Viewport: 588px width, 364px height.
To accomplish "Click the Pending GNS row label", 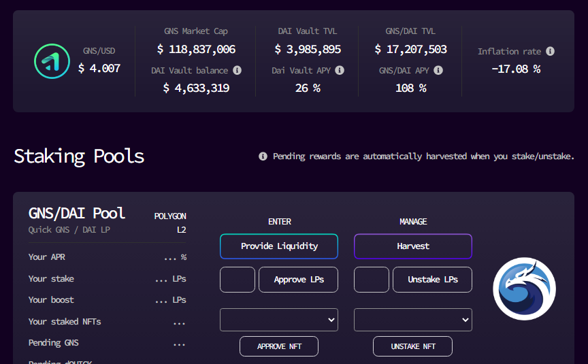I will 54,343.
